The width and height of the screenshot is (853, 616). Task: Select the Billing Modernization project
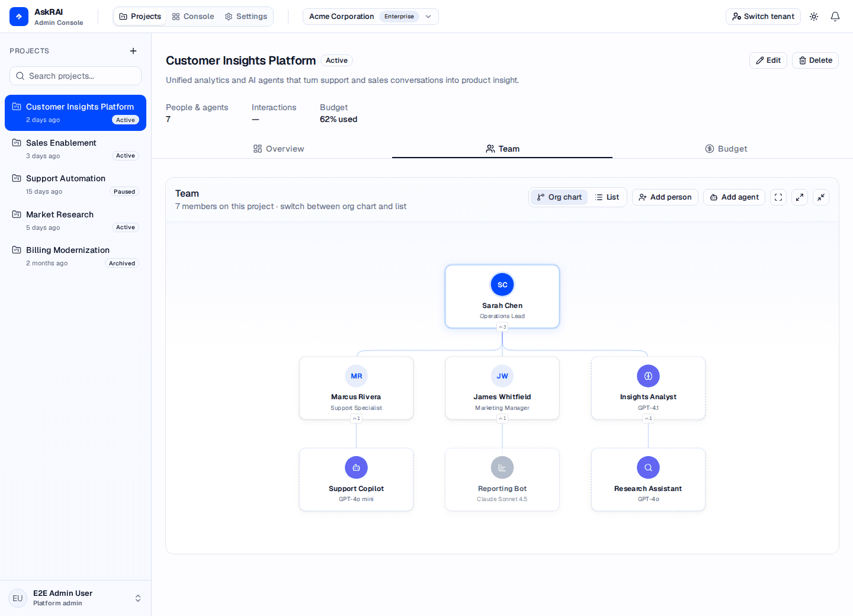(75, 256)
